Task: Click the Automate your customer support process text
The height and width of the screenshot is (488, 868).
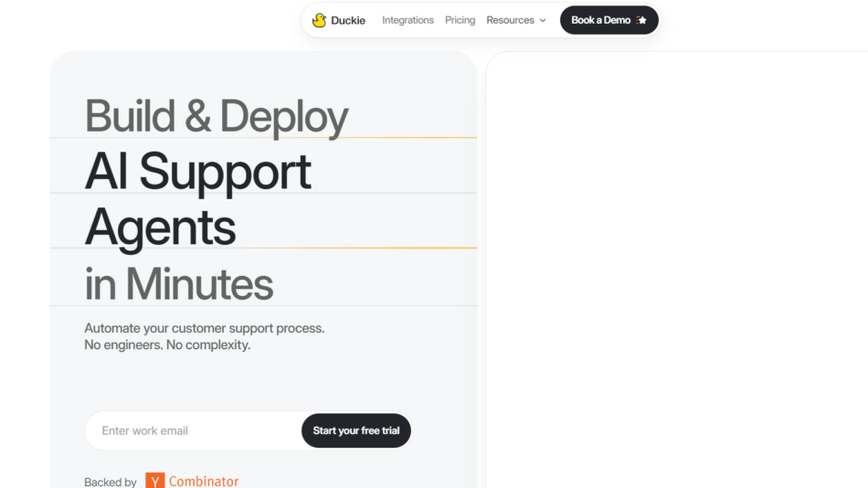Action: (x=204, y=328)
